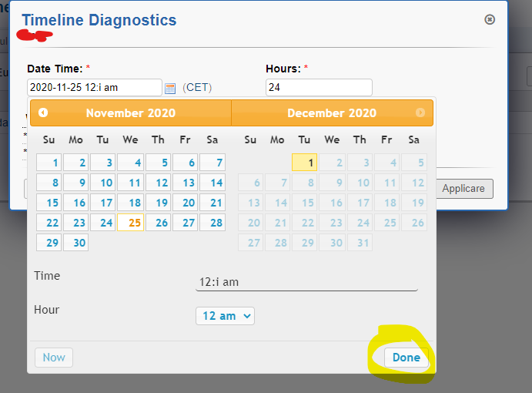This screenshot has width=532, height=393.
Task: Click the next month arrow
Action: 420,113
